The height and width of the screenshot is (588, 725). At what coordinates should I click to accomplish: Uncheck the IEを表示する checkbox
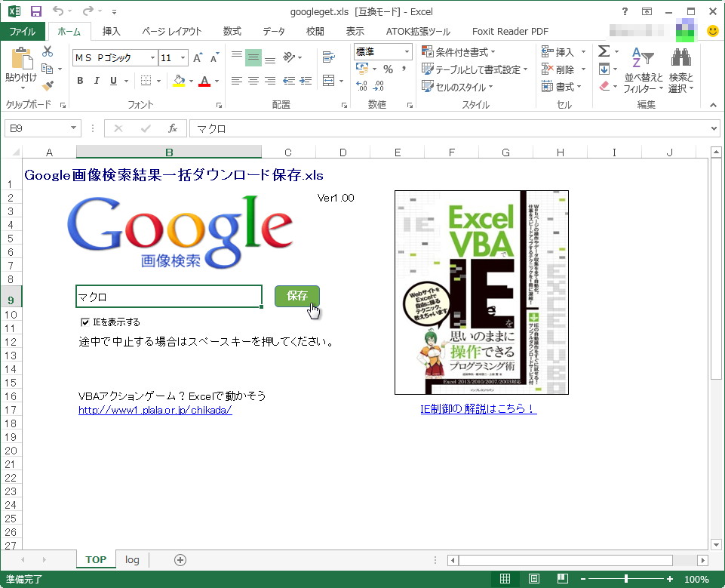click(x=85, y=322)
